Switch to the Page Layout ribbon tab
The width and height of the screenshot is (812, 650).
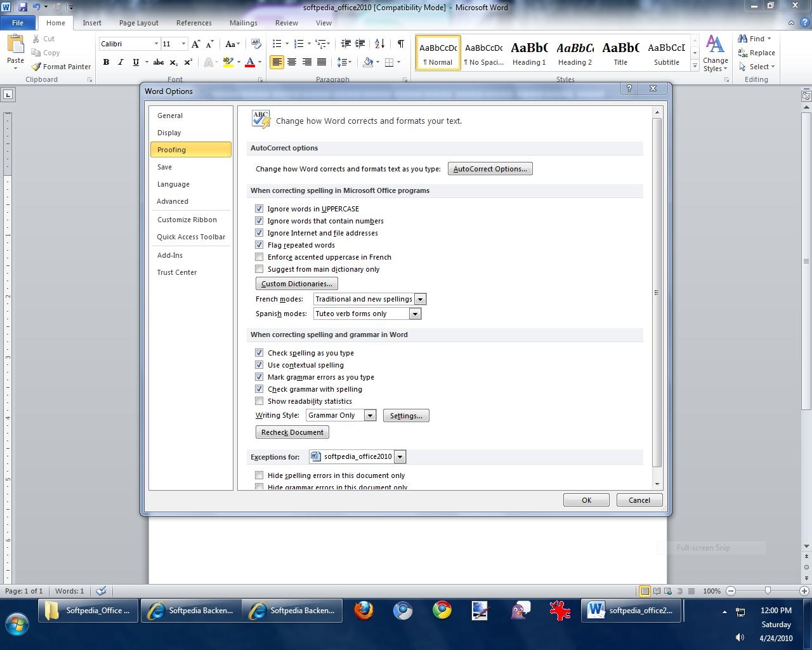coord(138,23)
